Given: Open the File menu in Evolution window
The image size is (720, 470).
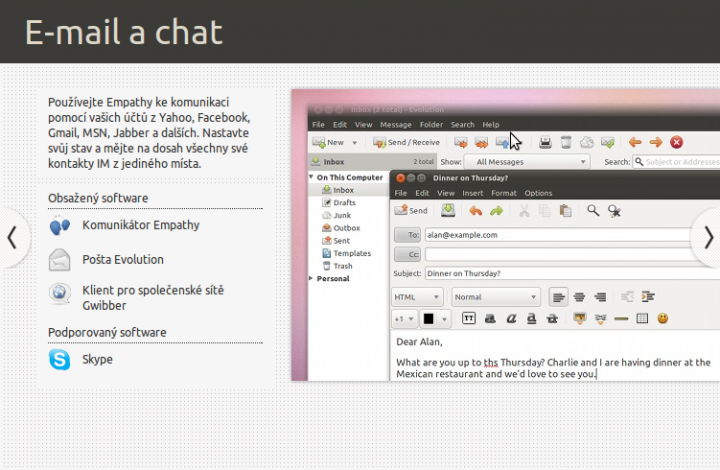Looking at the screenshot, I should tap(318, 125).
